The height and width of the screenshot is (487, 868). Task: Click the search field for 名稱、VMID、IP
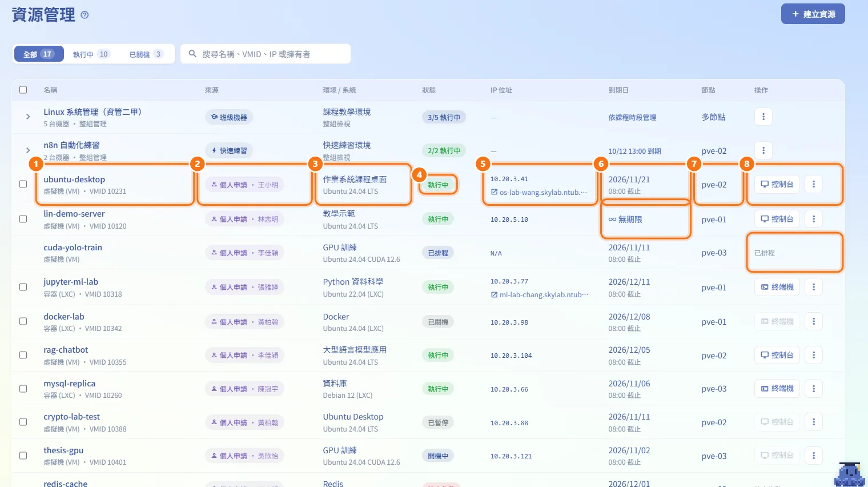[x=266, y=54]
